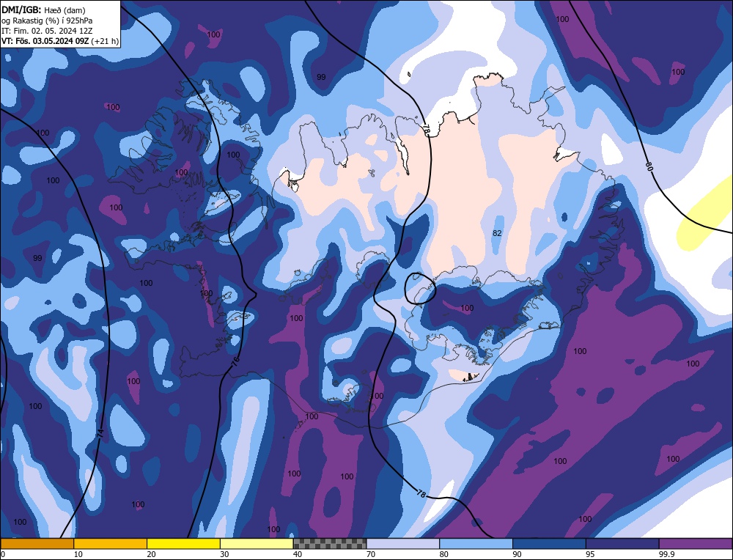Image resolution: width=733 pixels, height=560 pixels.
Task: Click the "95" legend tick label
Action: [x=590, y=554]
